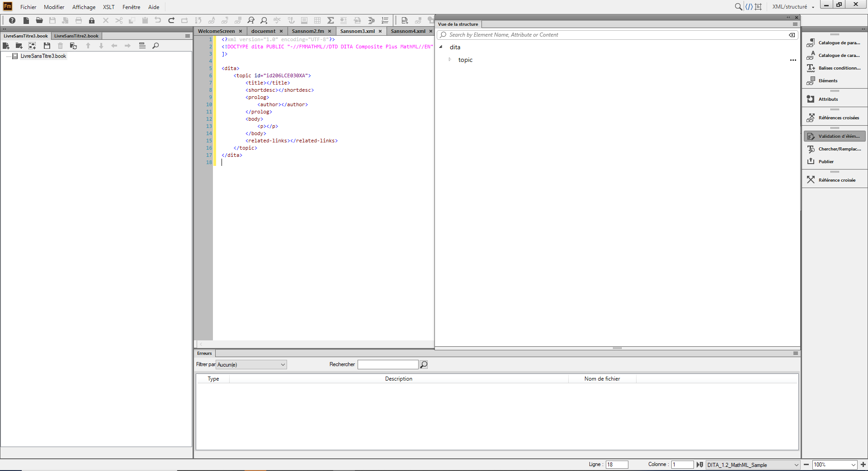Open the Publier panel
The image size is (868, 471).
click(x=826, y=161)
